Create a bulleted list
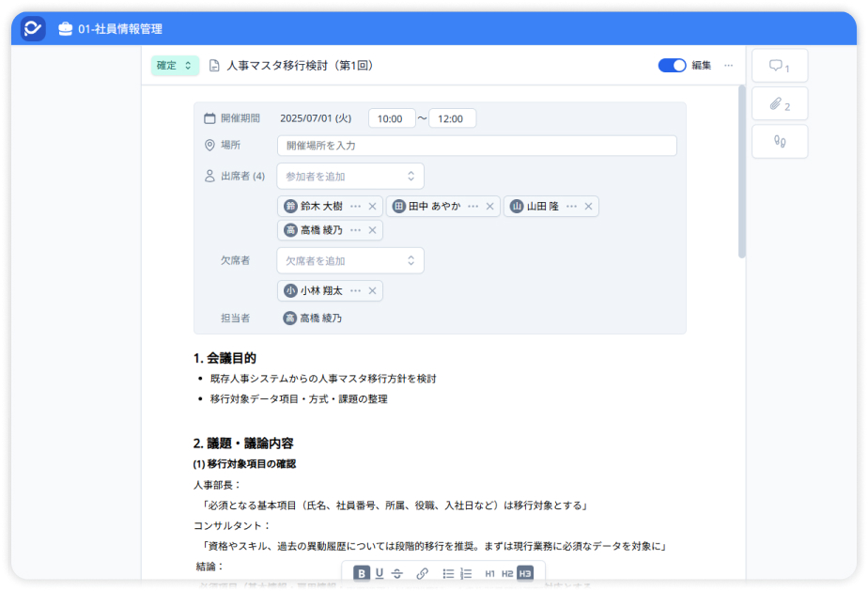The width and height of the screenshot is (868, 591). (448, 573)
